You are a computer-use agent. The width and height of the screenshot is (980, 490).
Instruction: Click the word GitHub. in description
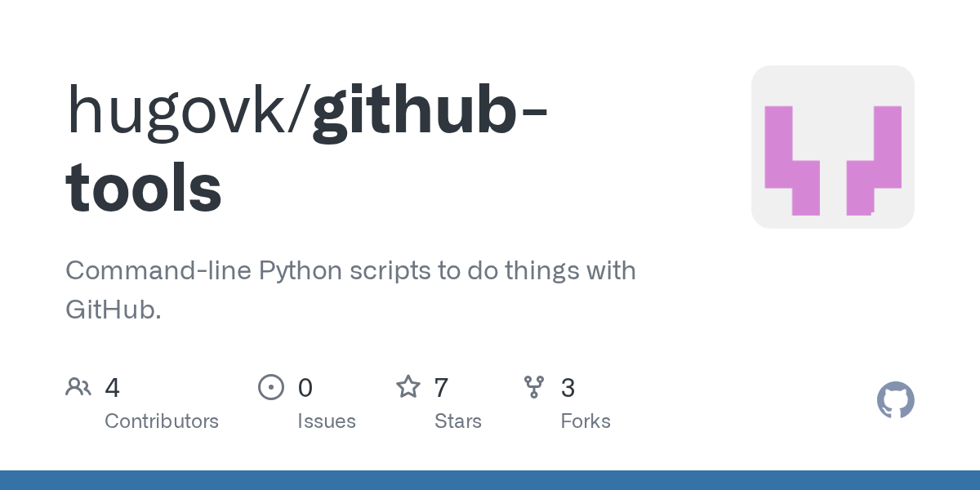[114, 310]
